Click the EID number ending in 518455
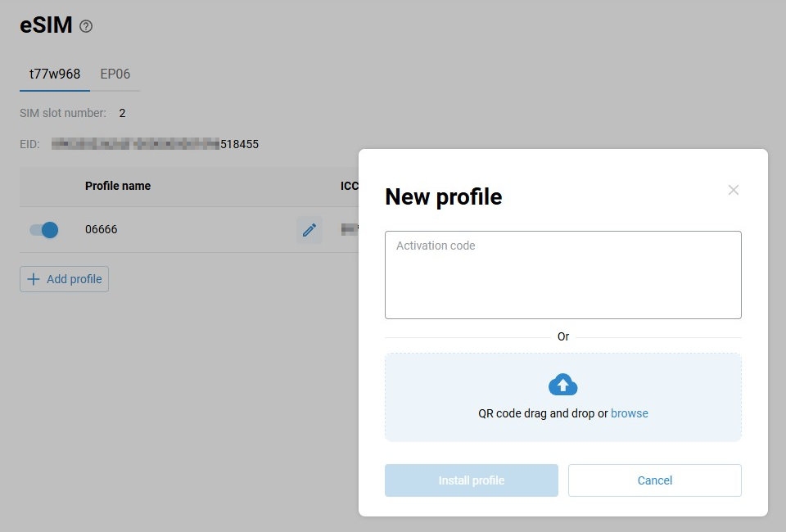The height and width of the screenshot is (532, 786). (x=156, y=144)
